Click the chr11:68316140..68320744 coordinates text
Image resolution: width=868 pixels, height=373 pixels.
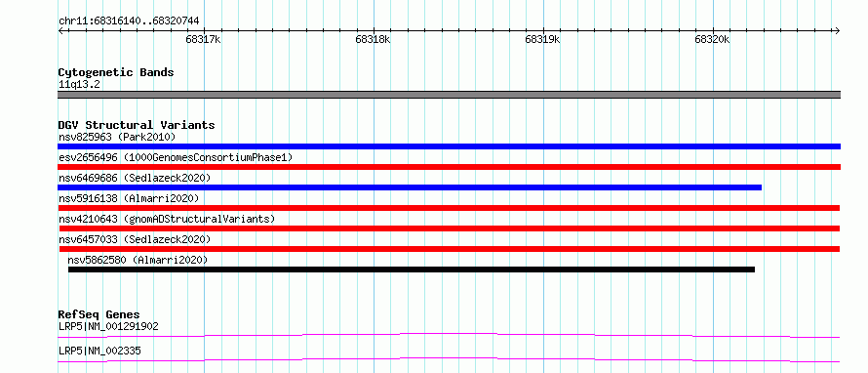point(129,21)
